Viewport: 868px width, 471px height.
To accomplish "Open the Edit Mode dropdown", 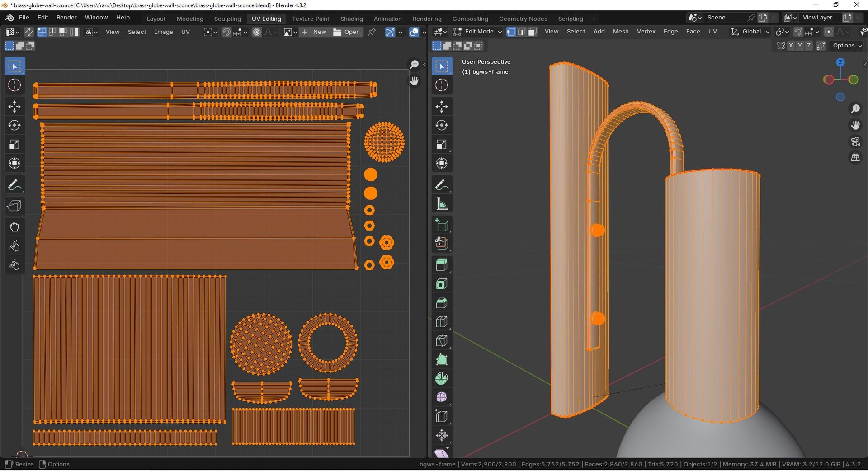I will tap(477, 32).
